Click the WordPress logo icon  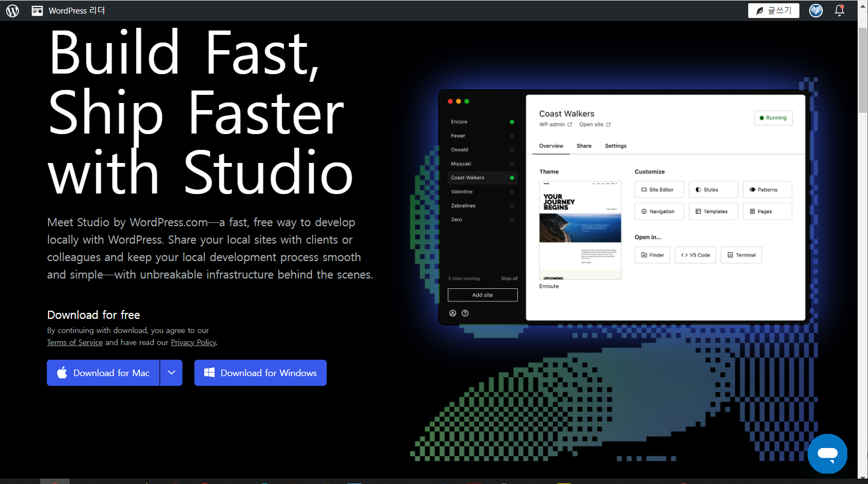13,10
